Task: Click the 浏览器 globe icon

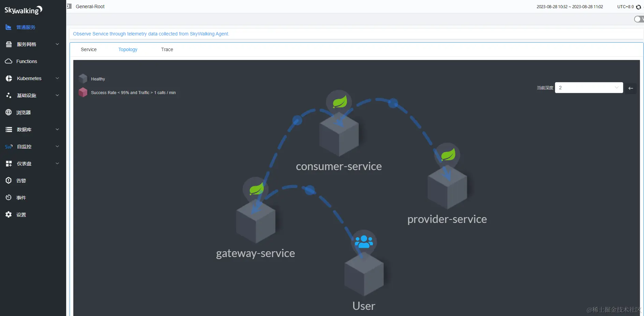Action: 9,112
